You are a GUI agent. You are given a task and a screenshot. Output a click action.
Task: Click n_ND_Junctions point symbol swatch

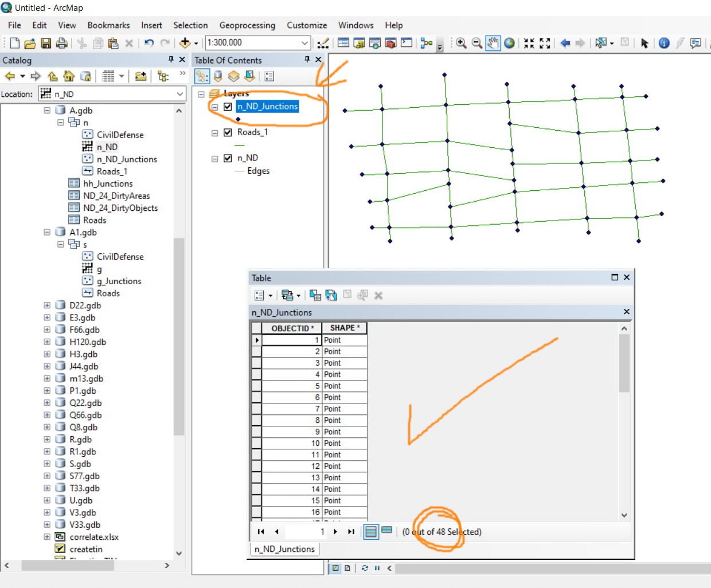[x=238, y=119]
